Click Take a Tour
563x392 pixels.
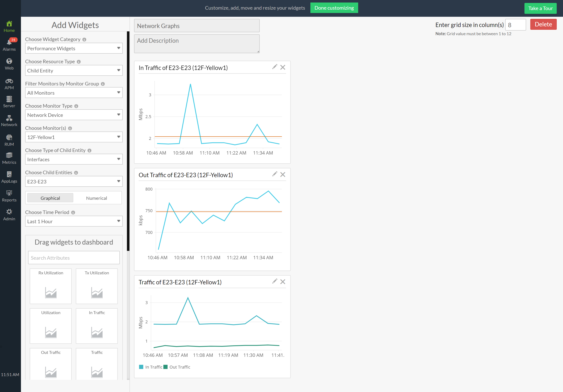click(540, 8)
